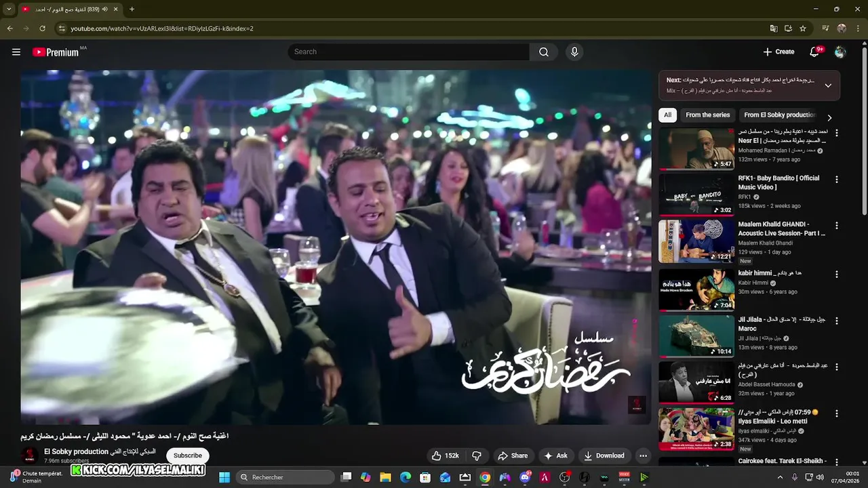Like the video with 152k thumbs up
Viewport: 868px width, 488px height.
point(446,455)
